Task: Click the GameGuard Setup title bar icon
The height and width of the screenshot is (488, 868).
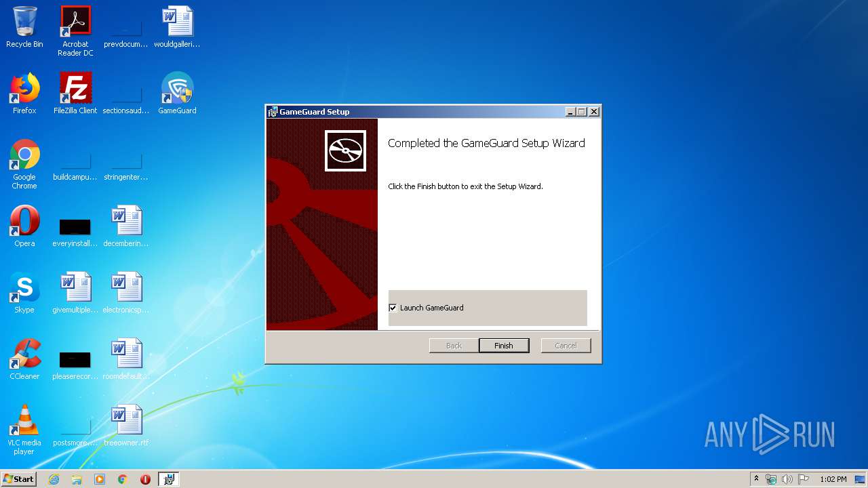Action: (x=273, y=112)
